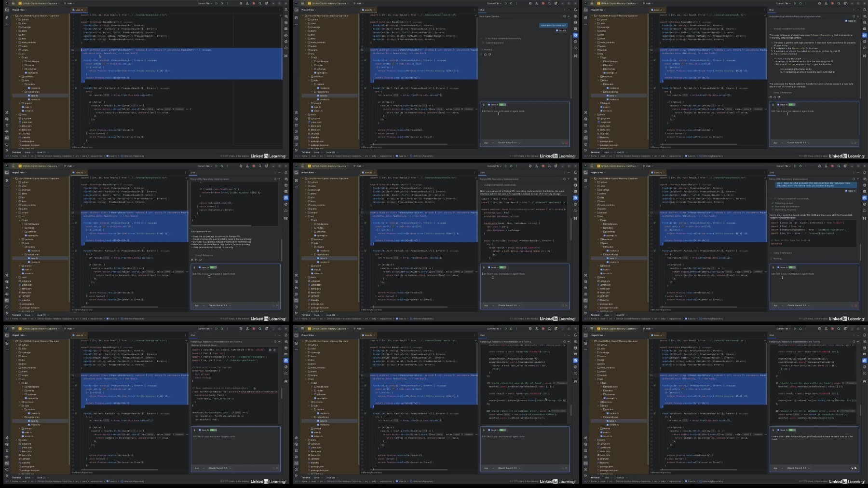Click 'great. show me what a mocked TDD' message

(x=815, y=184)
